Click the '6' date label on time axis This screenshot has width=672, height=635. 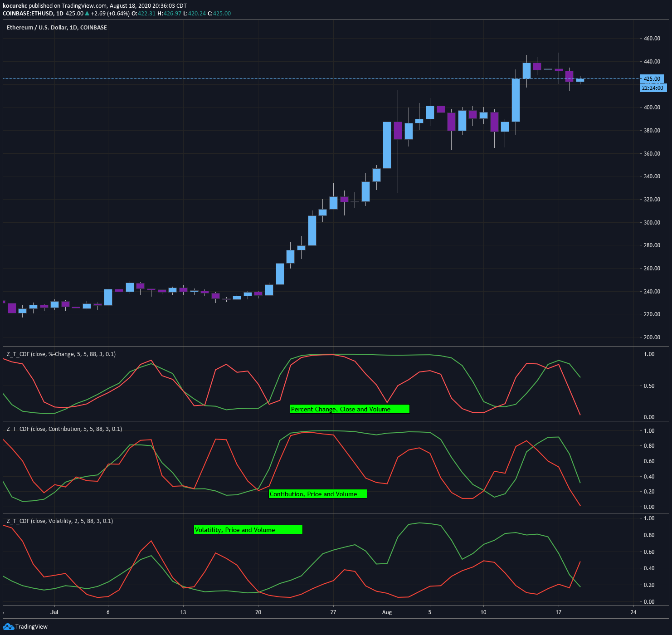point(108,612)
